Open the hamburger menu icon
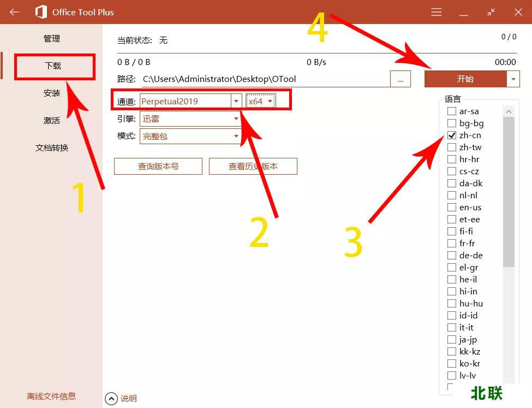The width and height of the screenshot is (532, 408). [x=437, y=12]
